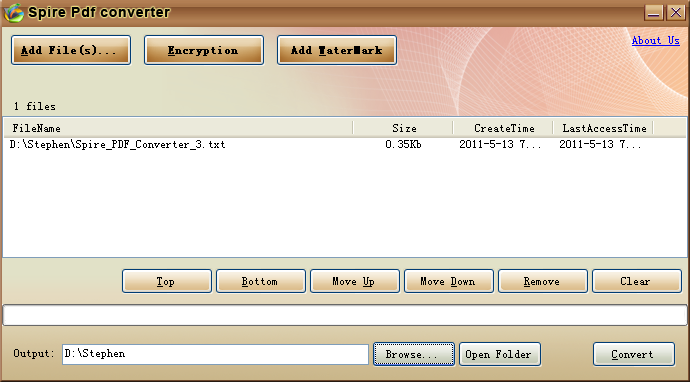Click the Move Down button
Viewport: 690px width, 382px height.
click(449, 281)
